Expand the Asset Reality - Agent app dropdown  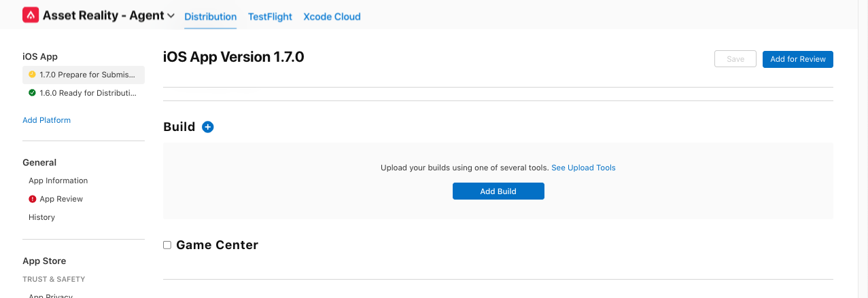(171, 16)
